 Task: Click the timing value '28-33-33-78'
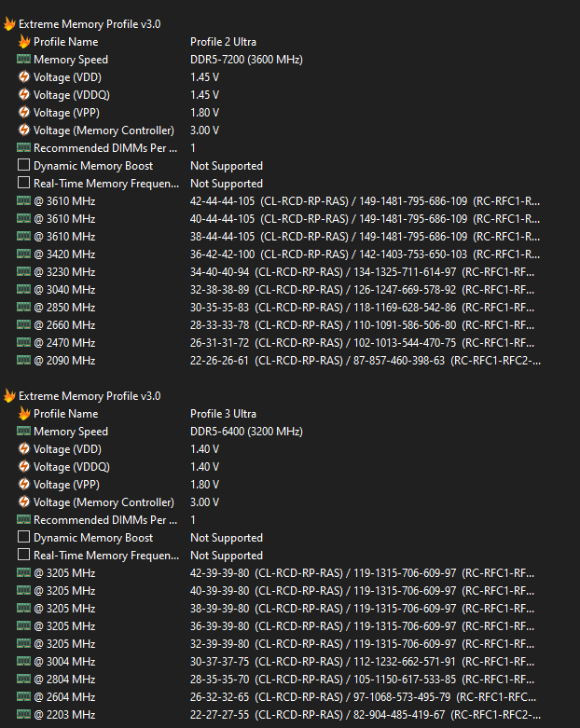pos(220,324)
